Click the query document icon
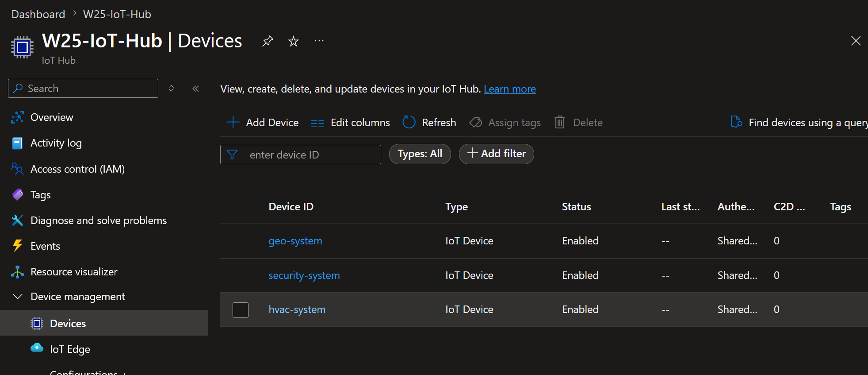The image size is (868, 375). coord(736,122)
